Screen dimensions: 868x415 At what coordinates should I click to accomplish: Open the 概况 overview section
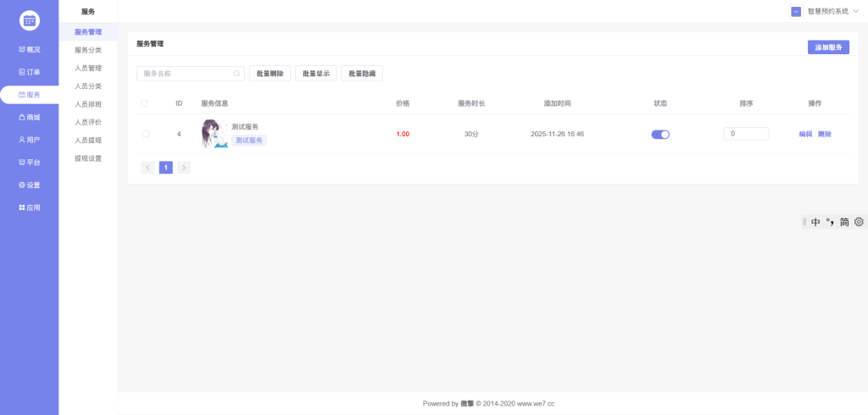pos(30,50)
